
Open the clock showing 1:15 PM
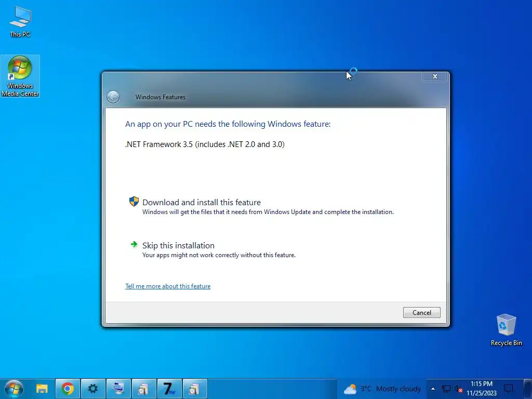click(482, 389)
